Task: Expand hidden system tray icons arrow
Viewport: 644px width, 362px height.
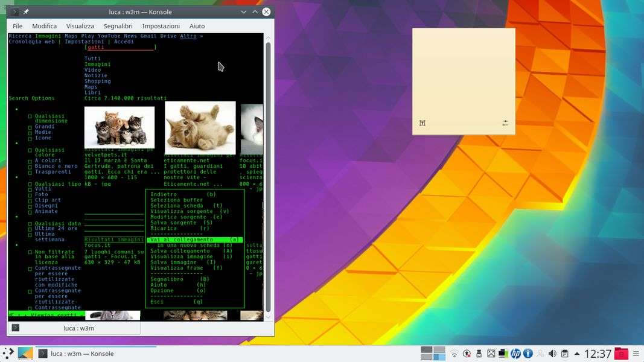Action: 576,354
